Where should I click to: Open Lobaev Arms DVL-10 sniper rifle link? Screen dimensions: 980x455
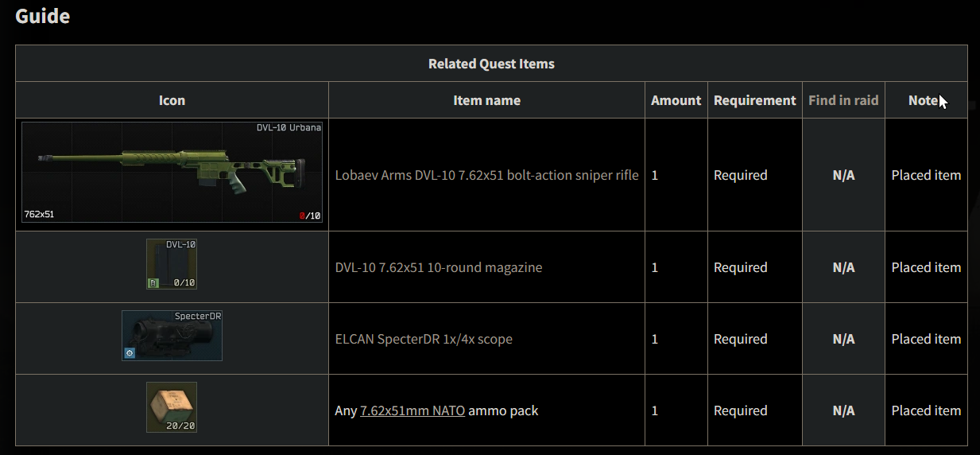486,175
